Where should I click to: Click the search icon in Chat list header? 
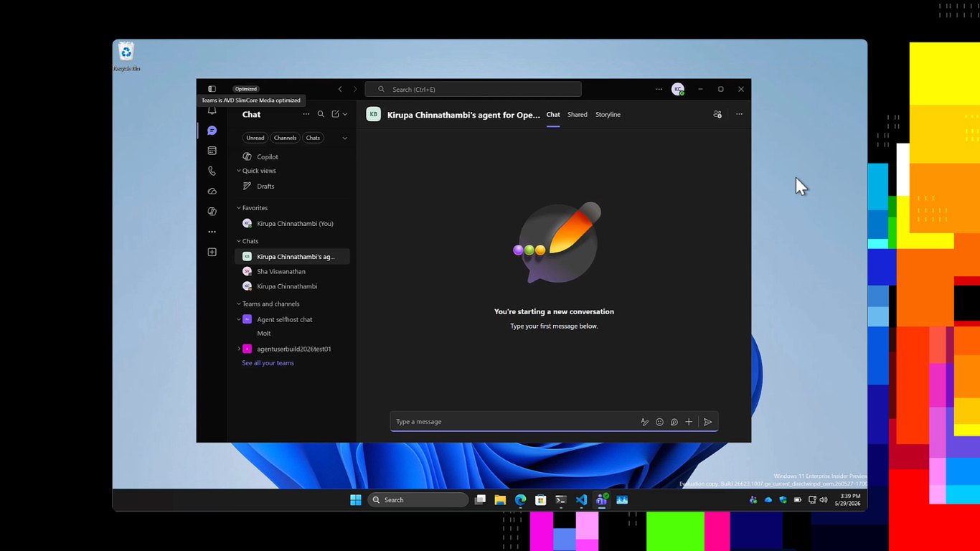[321, 114]
